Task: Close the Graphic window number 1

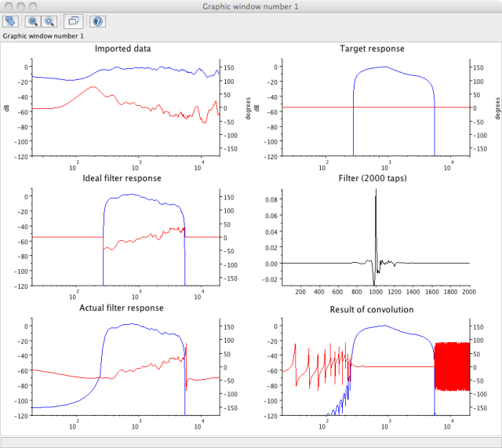Action: pos(7,6)
